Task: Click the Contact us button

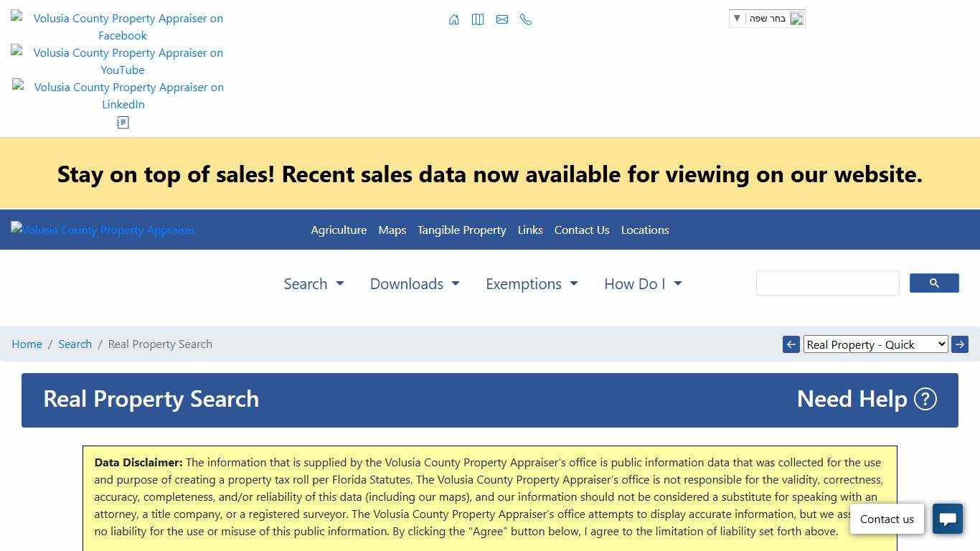Action: coord(887,519)
